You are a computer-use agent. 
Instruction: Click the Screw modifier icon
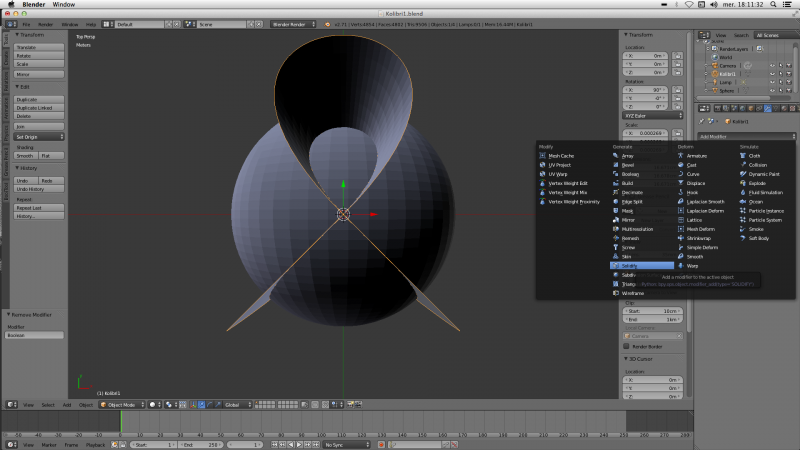coord(616,247)
